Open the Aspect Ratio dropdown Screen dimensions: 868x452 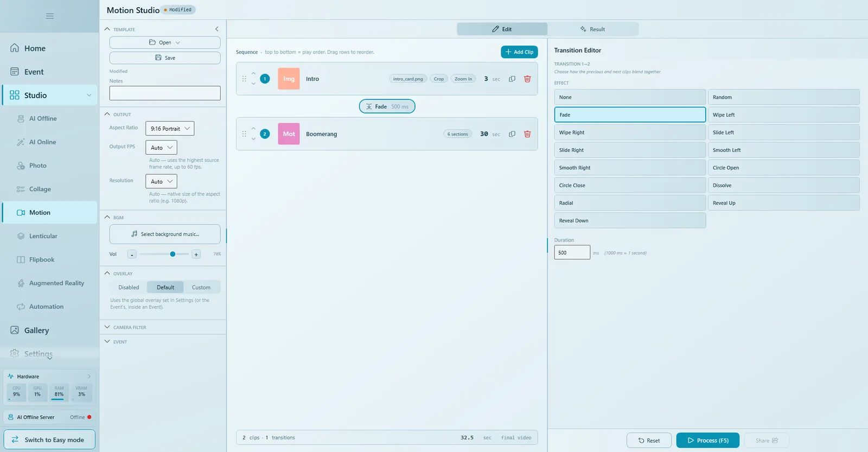point(170,129)
